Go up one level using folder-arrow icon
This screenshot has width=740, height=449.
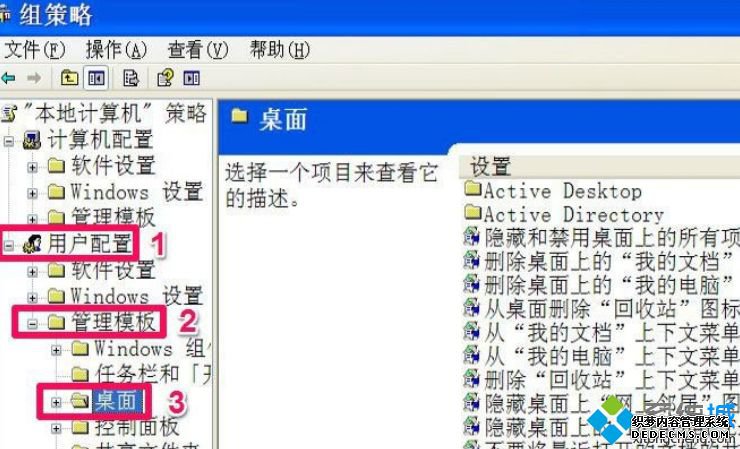[69, 78]
